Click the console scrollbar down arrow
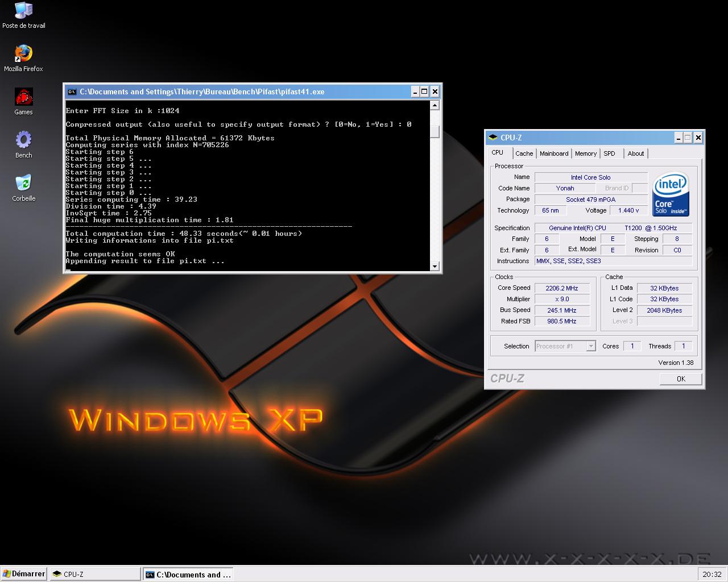728x582 pixels. (x=435, y=266)
